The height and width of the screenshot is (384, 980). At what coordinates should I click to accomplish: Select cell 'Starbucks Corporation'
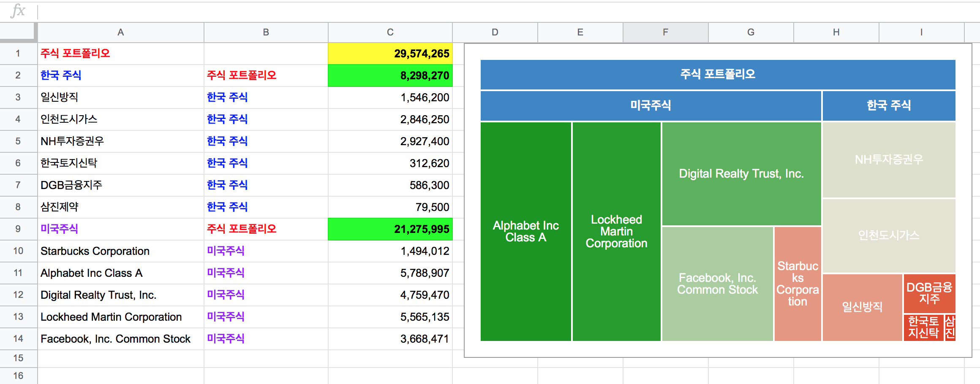[x=121, y=251]
